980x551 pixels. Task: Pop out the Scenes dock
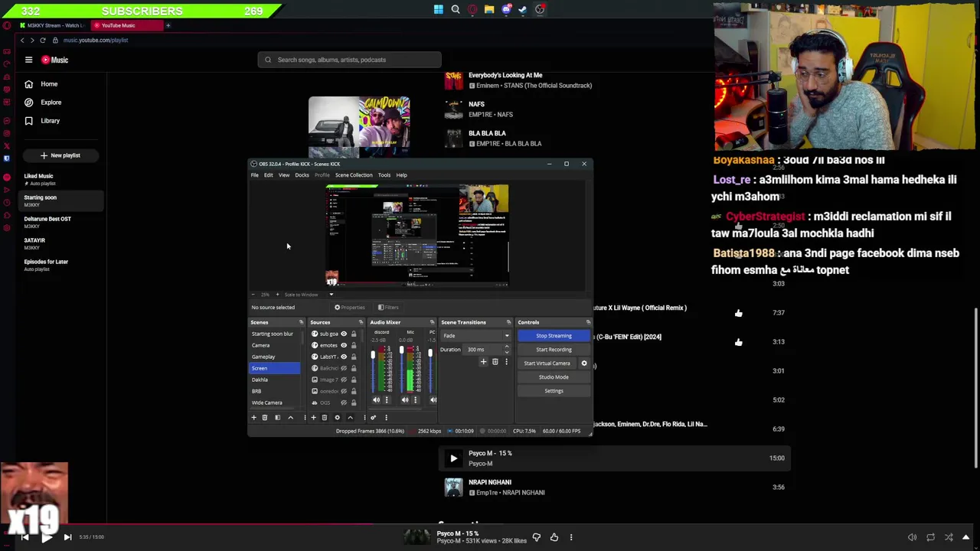(x=301, y=322)
